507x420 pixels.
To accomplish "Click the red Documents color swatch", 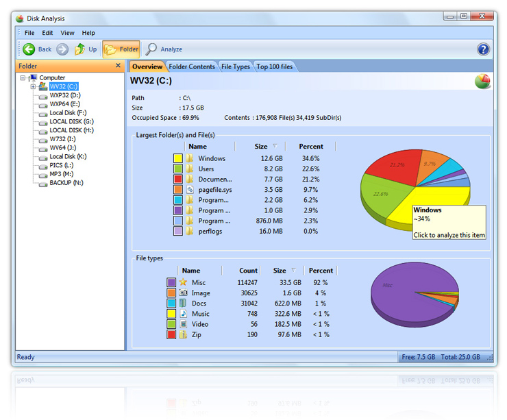I will (178, 180).
